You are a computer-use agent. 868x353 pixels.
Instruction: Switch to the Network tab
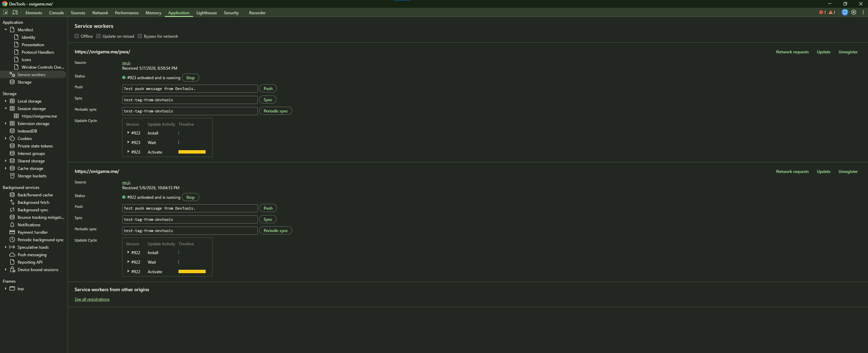pyautogui.click(x=100, y=13)
